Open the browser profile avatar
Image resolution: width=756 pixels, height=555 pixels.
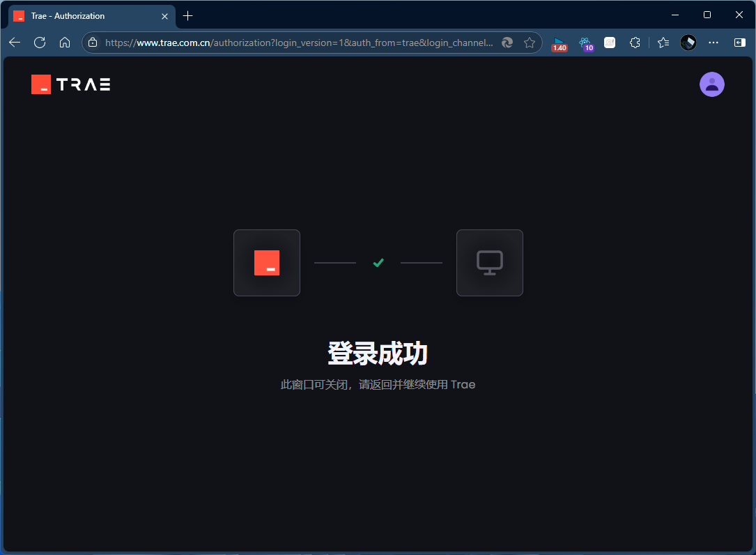tap(688, 43)
